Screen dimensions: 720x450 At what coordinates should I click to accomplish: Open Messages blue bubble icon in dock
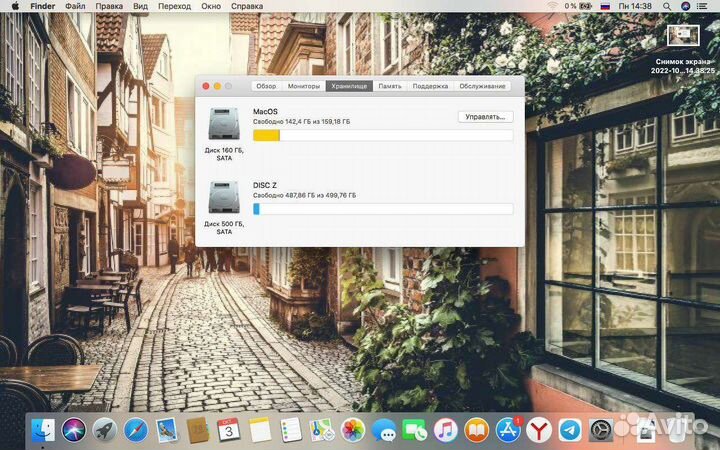(384, 430)
